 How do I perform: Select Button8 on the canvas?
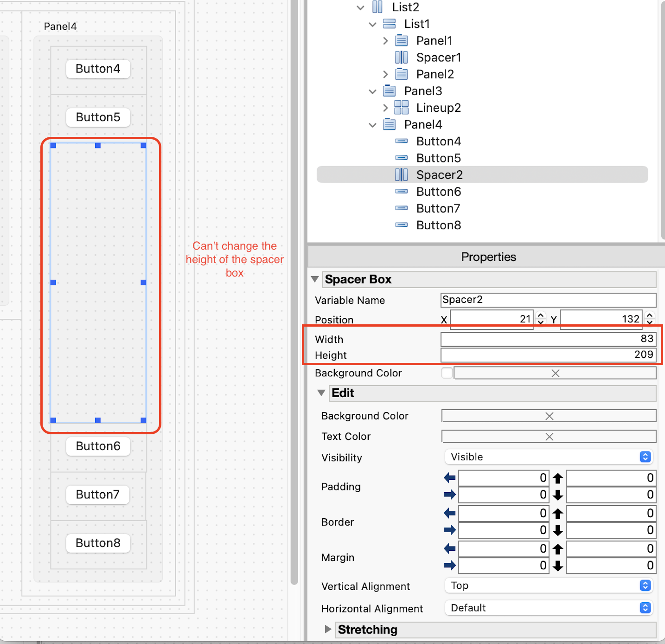tap(98, 543)
